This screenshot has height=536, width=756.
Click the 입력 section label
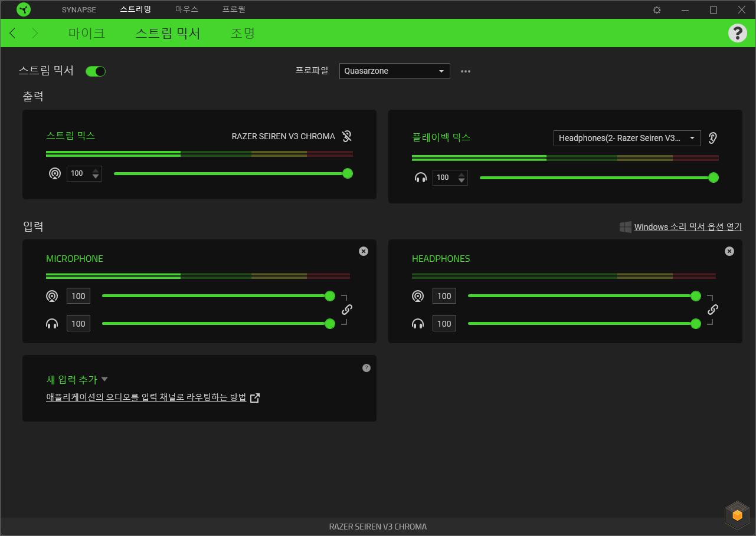tap(33, 226)
